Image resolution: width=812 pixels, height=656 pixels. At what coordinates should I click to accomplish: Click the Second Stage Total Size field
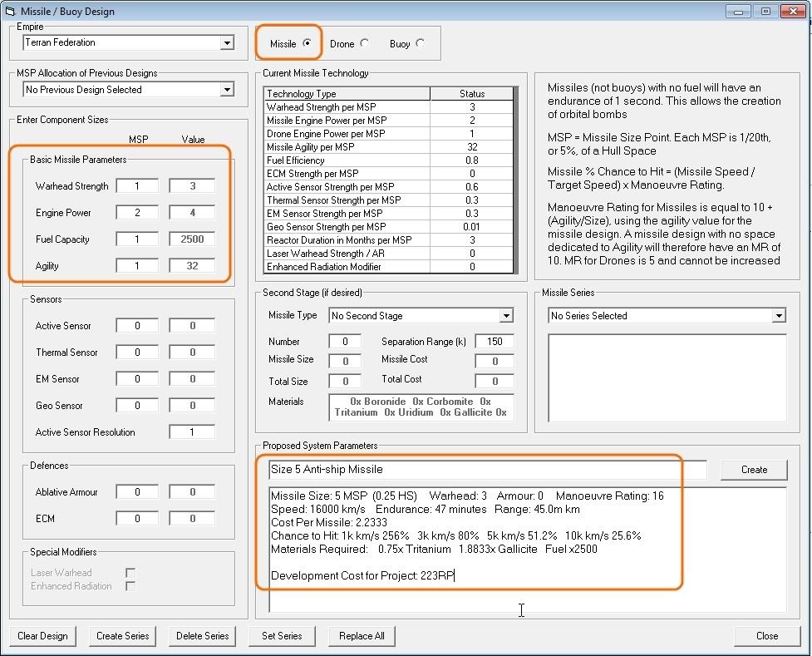coord(345,382)
